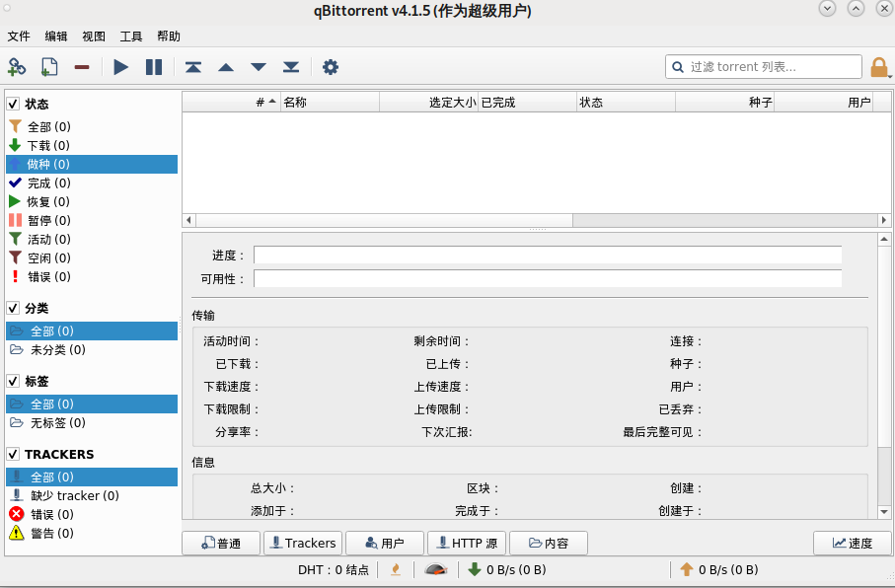
Task: Open the 速度 graph tab
Action: (x=853, y=543)
